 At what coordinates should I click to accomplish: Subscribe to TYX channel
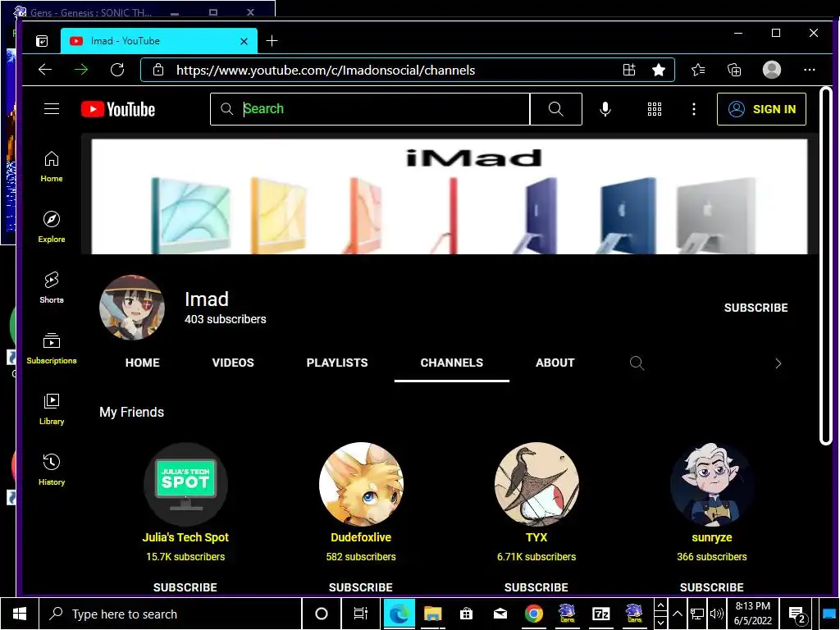click(x=536, y=587)
